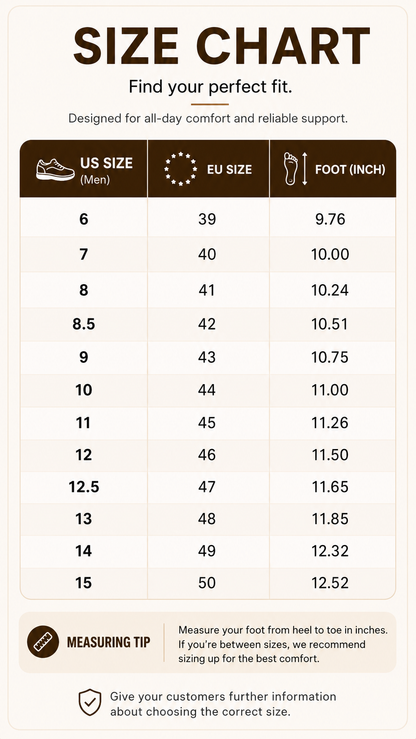This screenshot has height=739, width=416.
Task: Click the sneaker icon beside US SIZE
Action: point(56,169)
